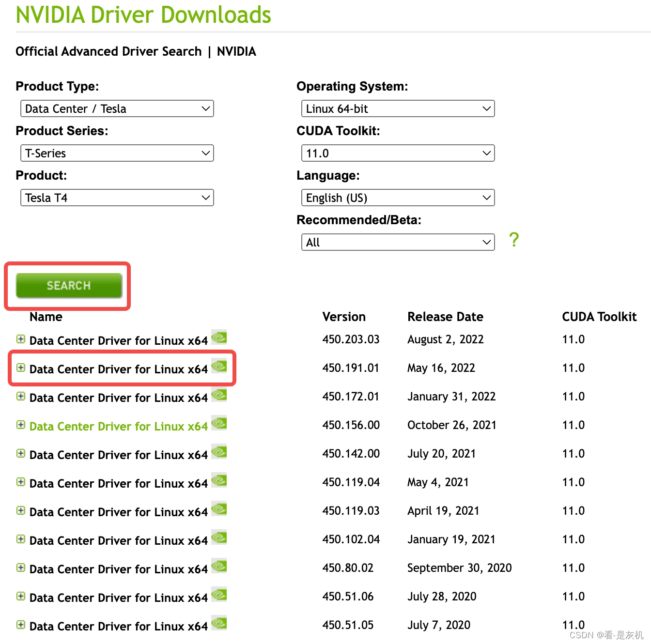The width and height of the screenshot is (651, 644).
Task: Click NVIDIA eye logo icon on 450.119.03 row
Action: [219, 508]
